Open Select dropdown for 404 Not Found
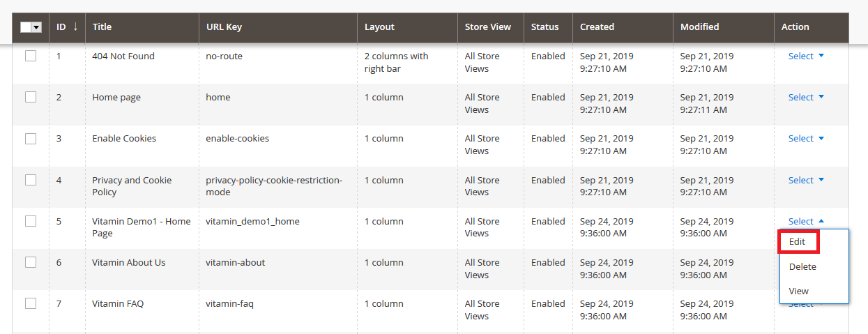Viewport: 868px width, 334px height. (806, 56)
